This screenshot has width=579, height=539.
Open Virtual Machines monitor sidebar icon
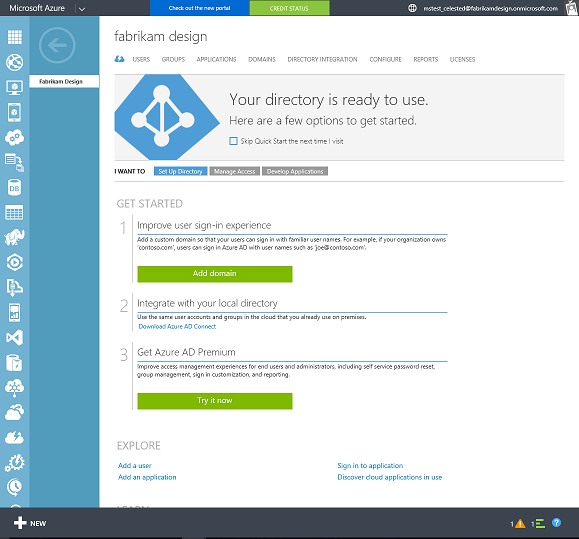pyautogui.click(x=14, y=87)
